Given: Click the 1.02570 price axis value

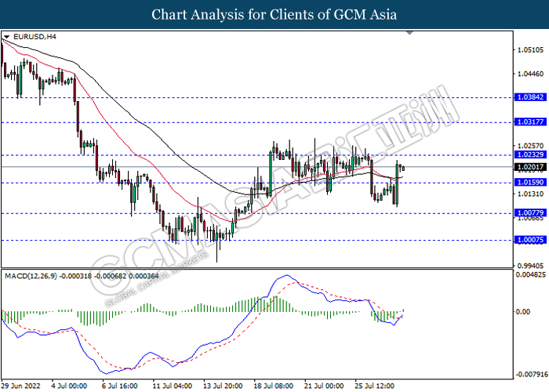Looking at the screenshot, I should pos(530,146).
